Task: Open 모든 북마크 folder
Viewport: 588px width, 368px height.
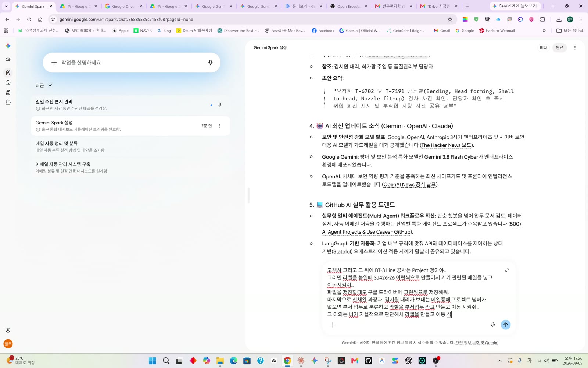Action: (570, 31)
